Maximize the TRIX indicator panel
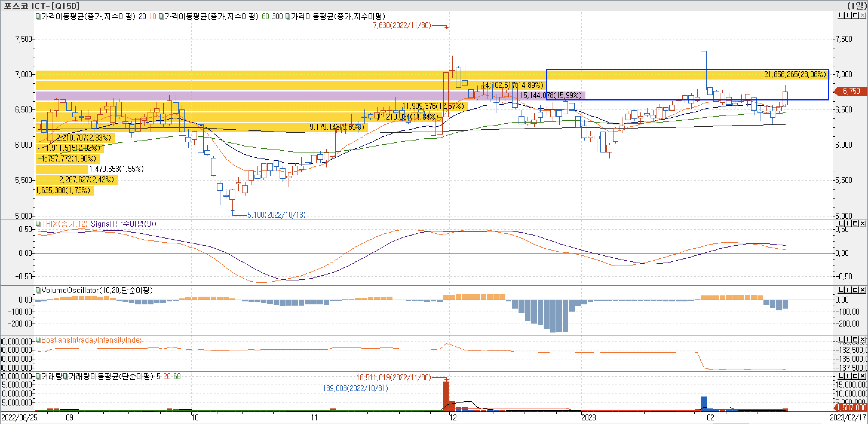This screenshot has height=424, width=868. [855, 223]
